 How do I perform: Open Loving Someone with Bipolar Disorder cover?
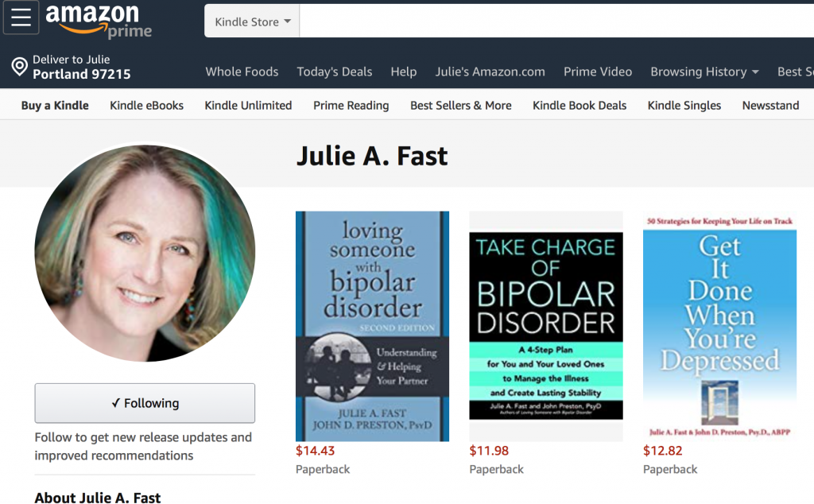[372, 326]
